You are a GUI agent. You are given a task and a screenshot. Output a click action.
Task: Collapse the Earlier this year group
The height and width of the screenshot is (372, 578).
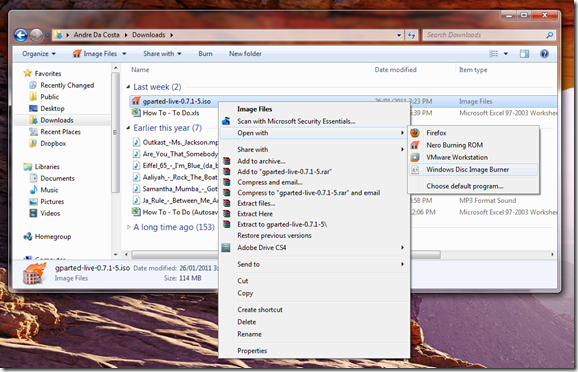click(x=128, y=128)
